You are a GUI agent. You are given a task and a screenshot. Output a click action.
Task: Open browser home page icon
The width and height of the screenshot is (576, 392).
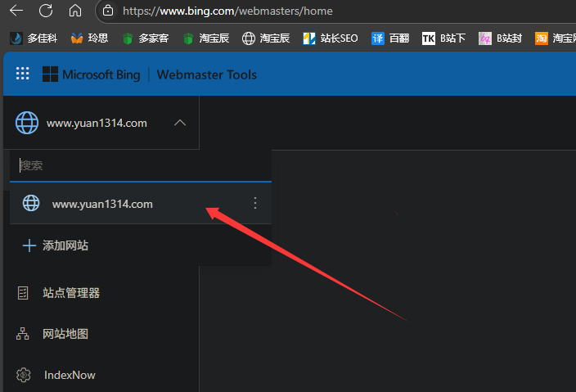coord(75,11)
